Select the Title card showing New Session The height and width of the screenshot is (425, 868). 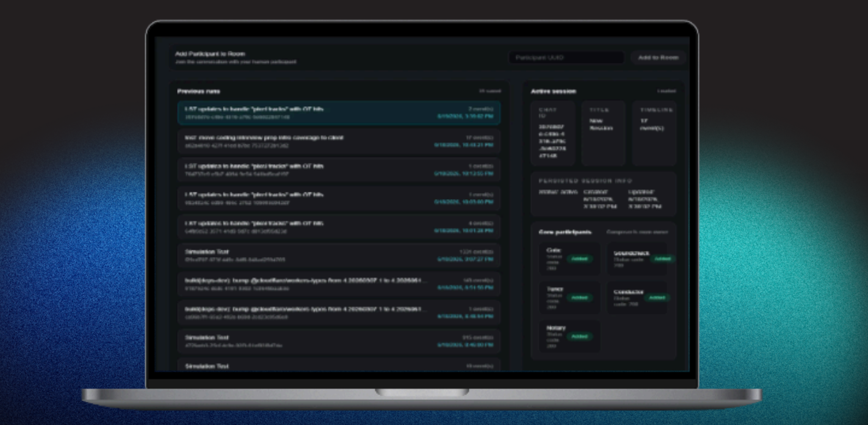click(x=603, y=133)
